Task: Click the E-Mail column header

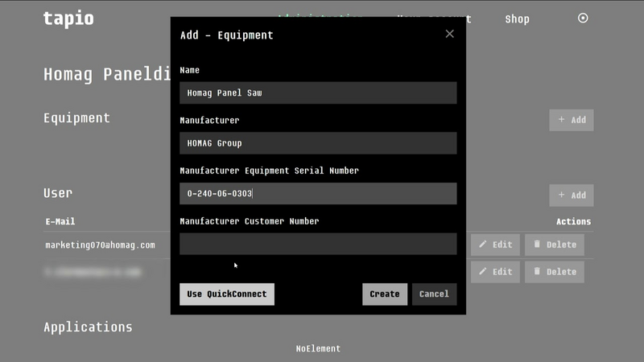Action: [60, 221]
